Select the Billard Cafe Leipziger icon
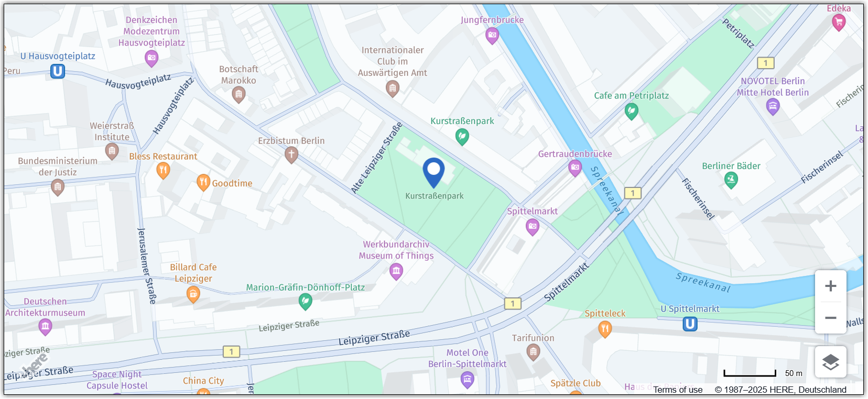The image size is (868, 399). coord(193,295)
